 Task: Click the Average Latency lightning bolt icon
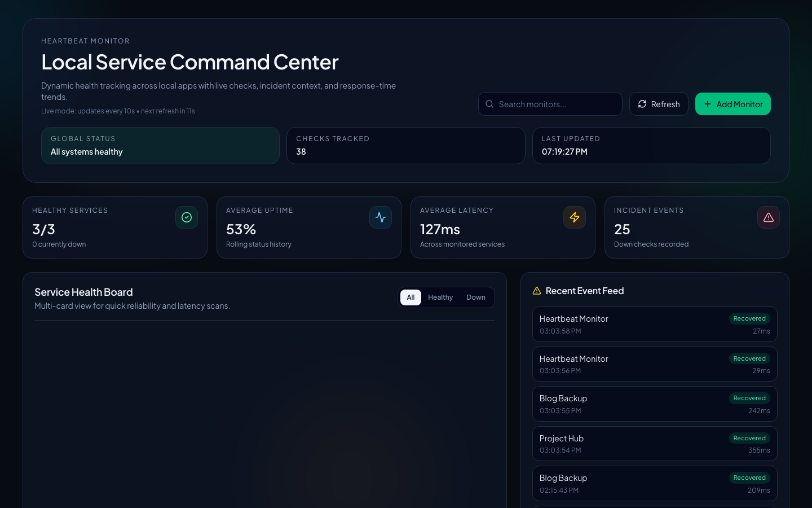click(x=575, y=217)
